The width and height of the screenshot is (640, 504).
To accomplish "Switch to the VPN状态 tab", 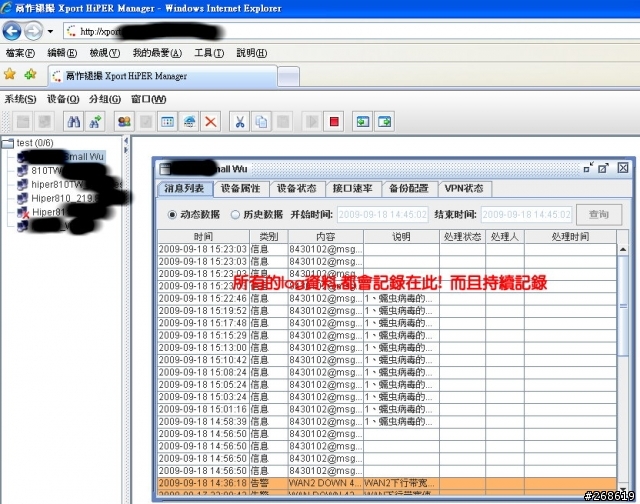I will (x=464, y=189).
